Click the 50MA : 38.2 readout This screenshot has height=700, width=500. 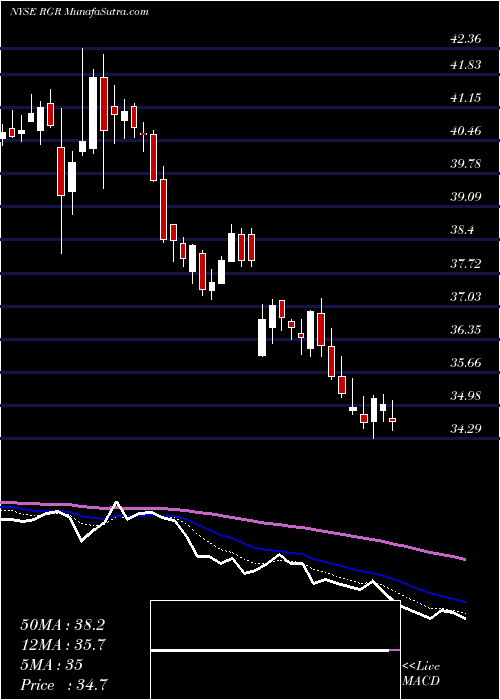click(x=62, y=625)
